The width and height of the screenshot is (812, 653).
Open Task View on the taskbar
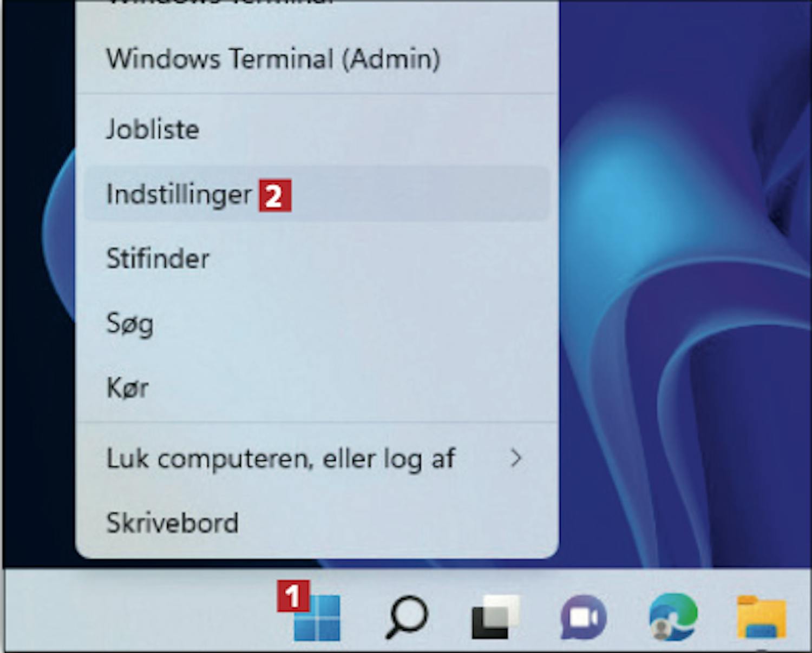click(495, 617)
